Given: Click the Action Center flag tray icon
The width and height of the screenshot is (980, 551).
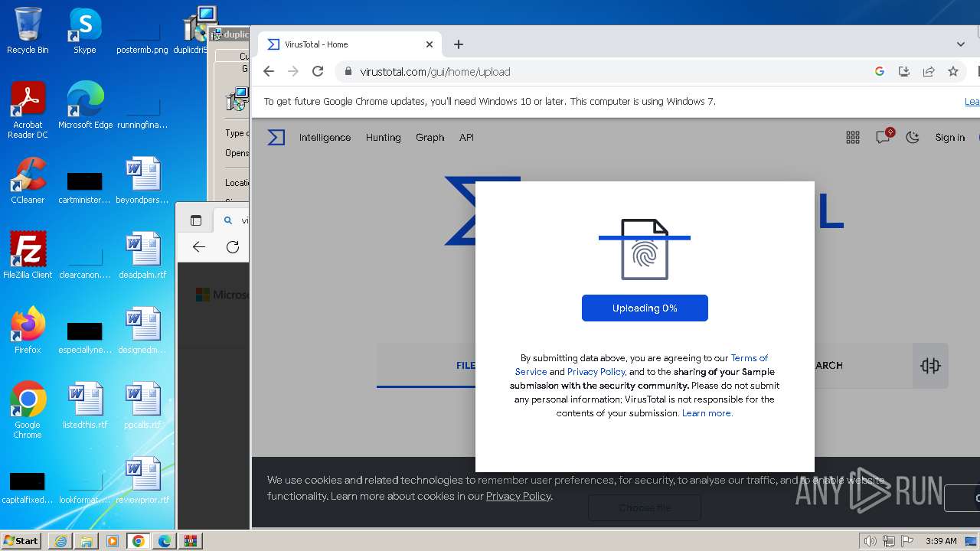Looking at the screenshot, I should pos(906,541).
